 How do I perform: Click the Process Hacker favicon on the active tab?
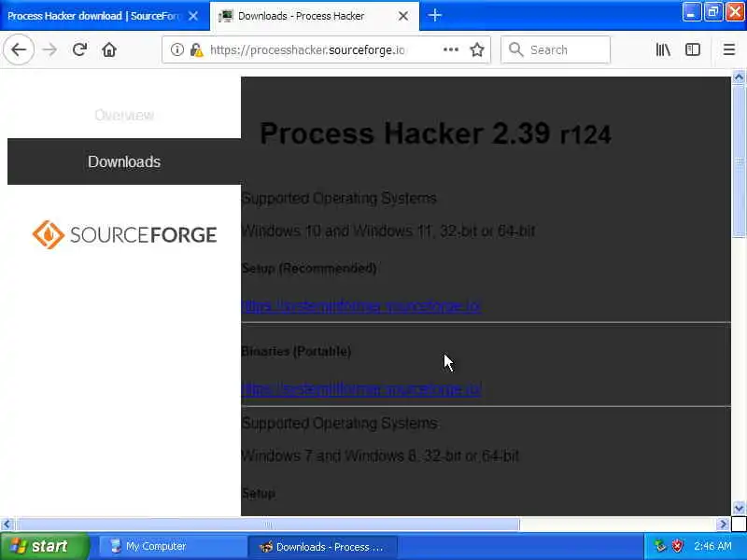[x=225, y=16]
